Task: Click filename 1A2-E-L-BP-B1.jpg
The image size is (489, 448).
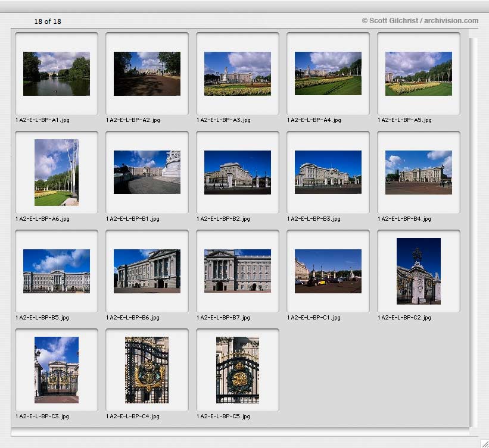Action: (133, 219)
